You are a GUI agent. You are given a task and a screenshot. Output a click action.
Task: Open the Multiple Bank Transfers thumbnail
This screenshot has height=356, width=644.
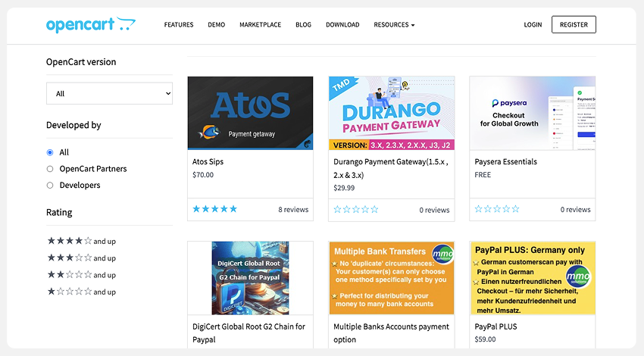tap(392, 278)
